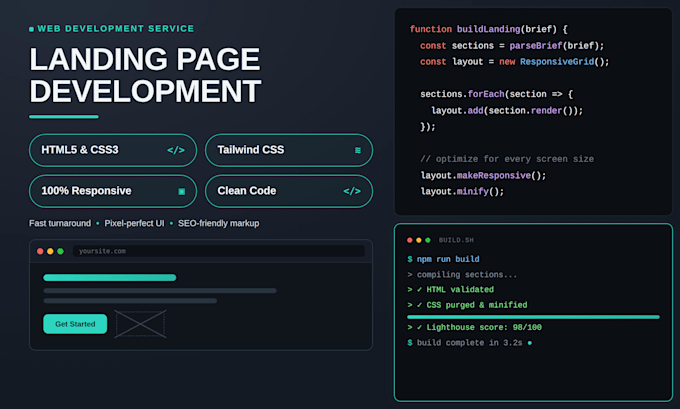680x409 pixels.
Task: Click the green dot in BUILD.SH terminal
Action: point(428,240)
